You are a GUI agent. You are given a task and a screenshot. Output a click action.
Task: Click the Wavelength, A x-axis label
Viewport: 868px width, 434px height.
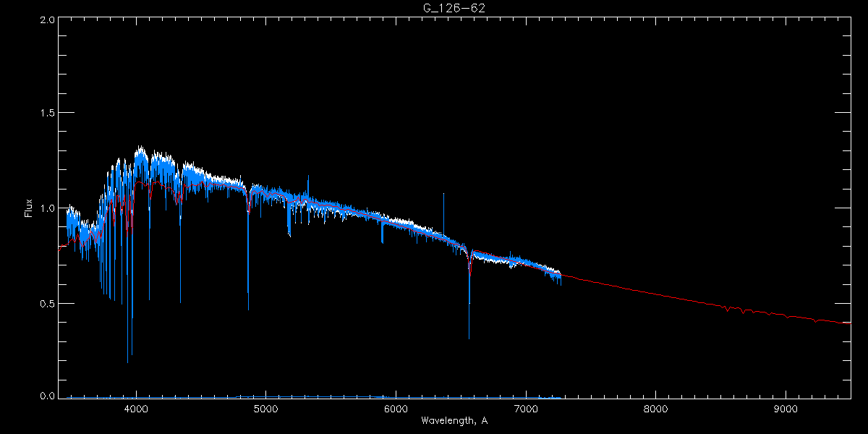(454, 420)
